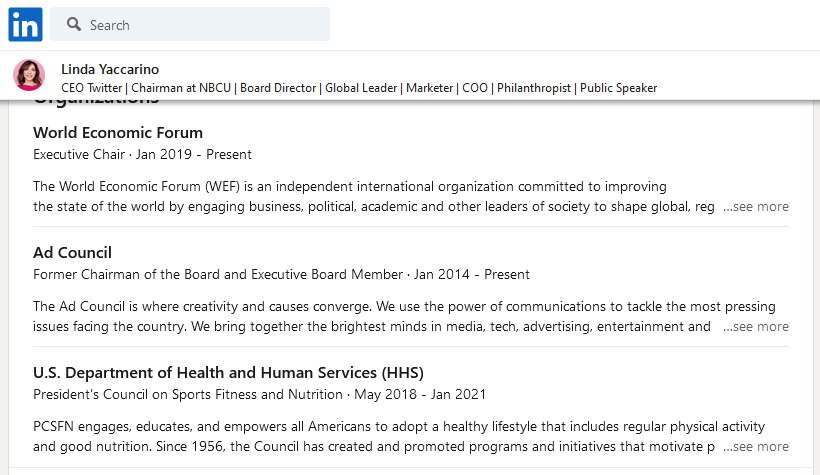Expand see more under PCSFN description

[756, 446]
